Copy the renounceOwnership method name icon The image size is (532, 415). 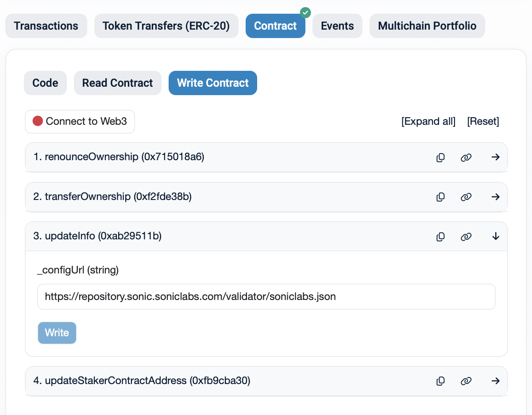pyautogui.click(x=440, y=157)
